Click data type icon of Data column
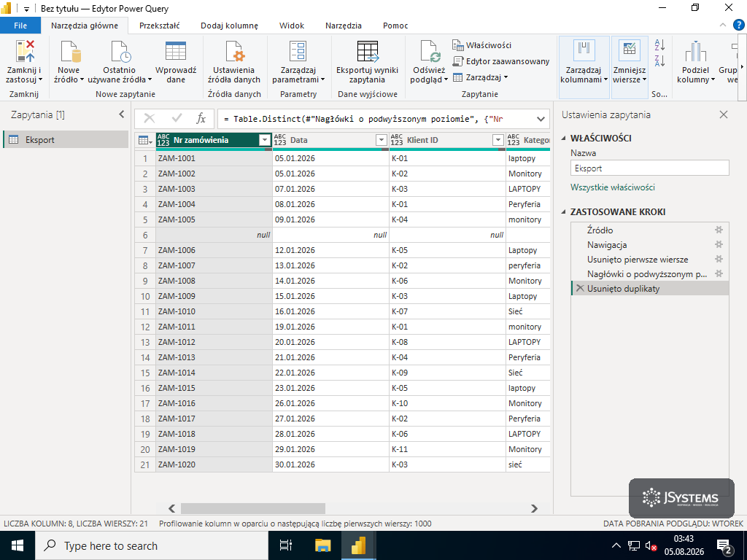 coord(280,140)
